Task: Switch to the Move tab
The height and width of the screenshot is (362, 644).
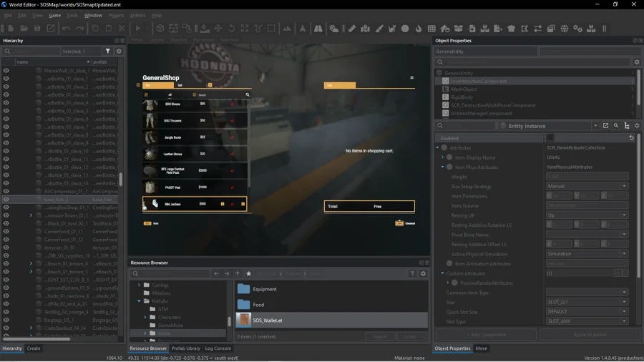Action: (x=482, y=348)
